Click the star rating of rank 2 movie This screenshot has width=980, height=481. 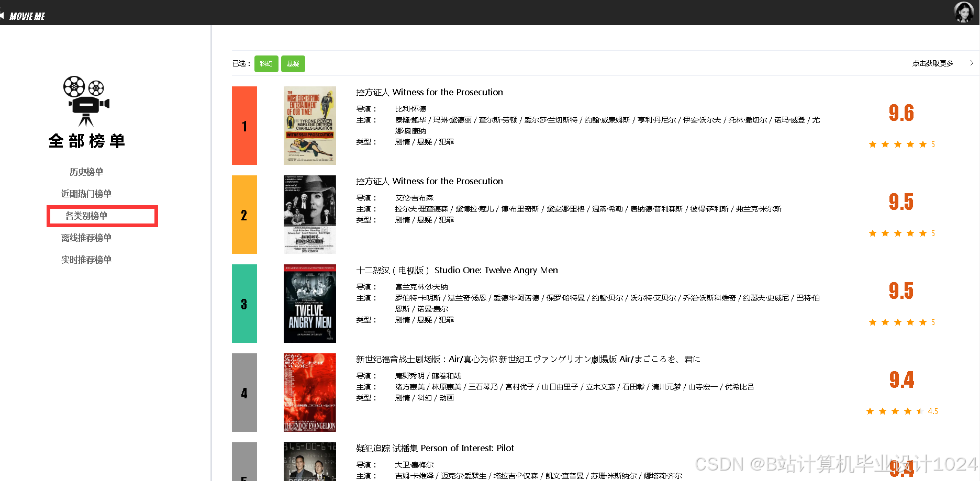901,233
